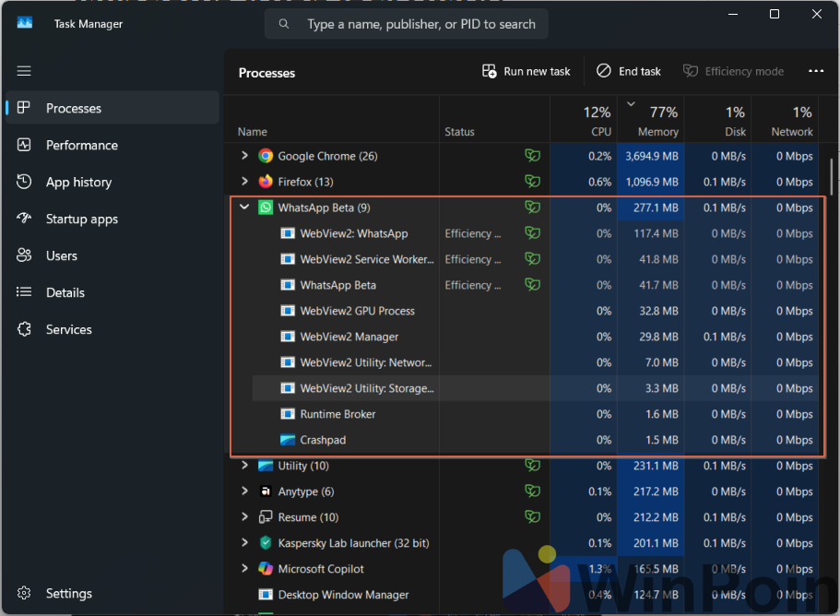
Task: Click the Utility group icon
Action: (266, 466)
